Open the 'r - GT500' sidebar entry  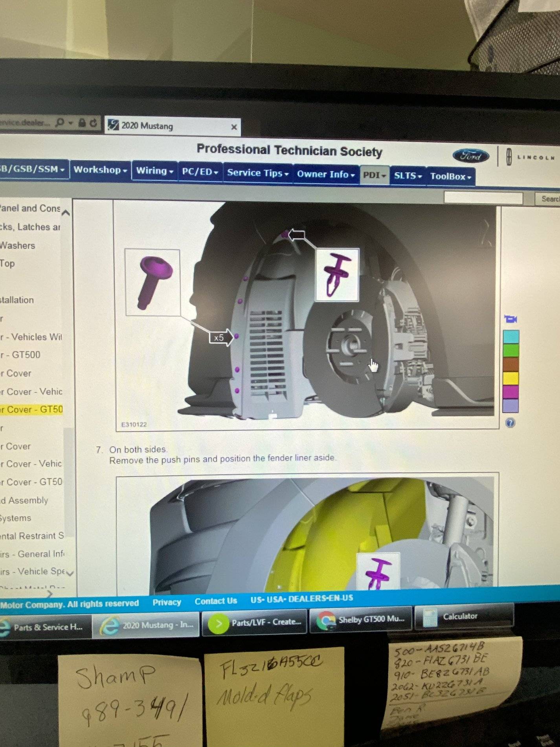pos(20,355)
